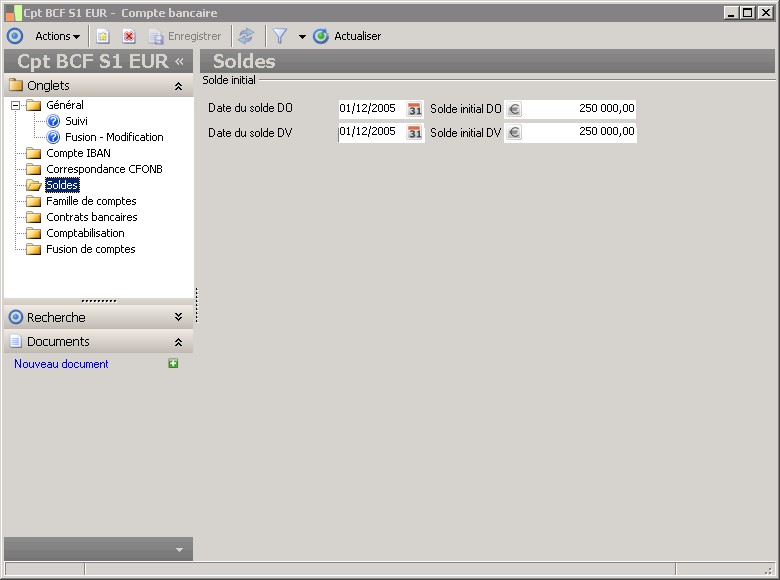Collapse the Général tree node
Viewport: 780px width, 580px height.
tap(16, 105)
